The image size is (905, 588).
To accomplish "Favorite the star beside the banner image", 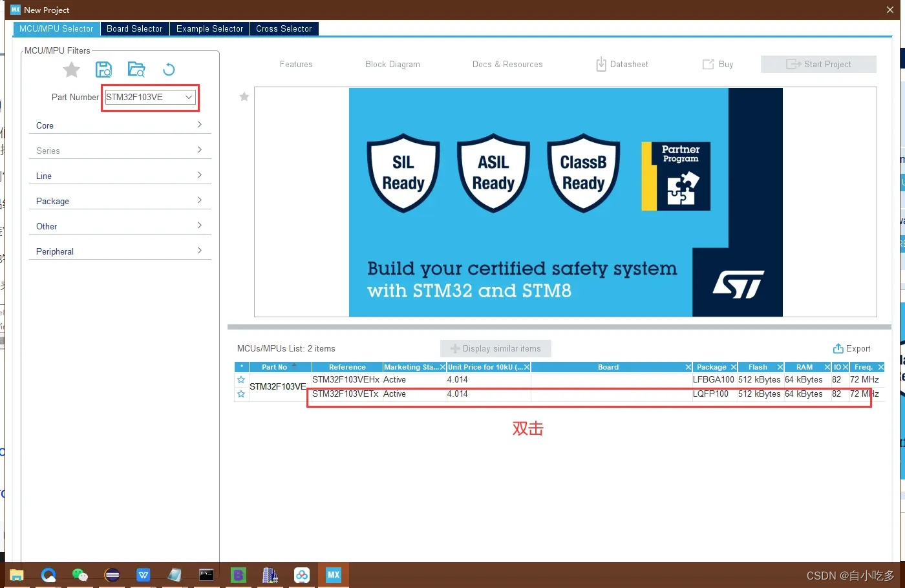I will (x=244, y=96).
